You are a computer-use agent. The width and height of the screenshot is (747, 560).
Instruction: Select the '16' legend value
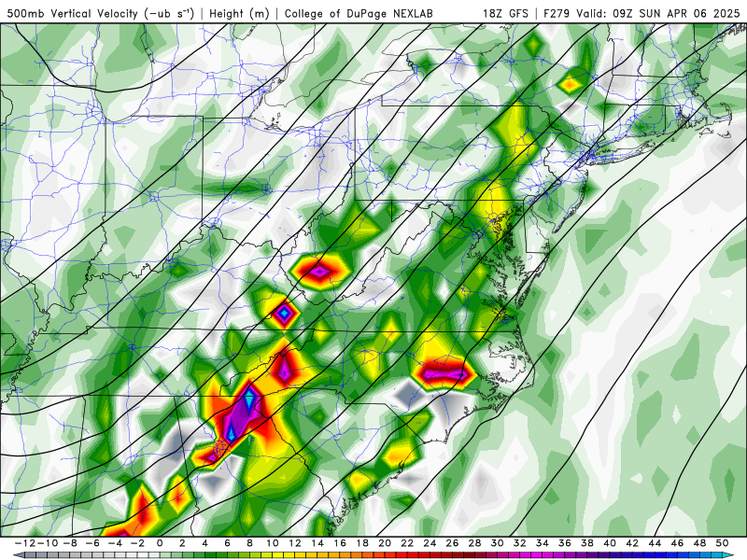[x=340, y=543]
